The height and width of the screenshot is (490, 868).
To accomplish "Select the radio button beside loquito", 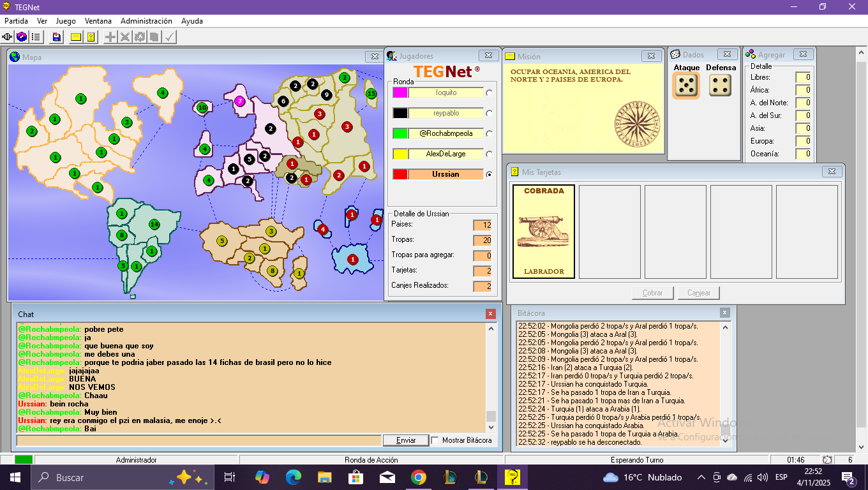I will [490, 93].
